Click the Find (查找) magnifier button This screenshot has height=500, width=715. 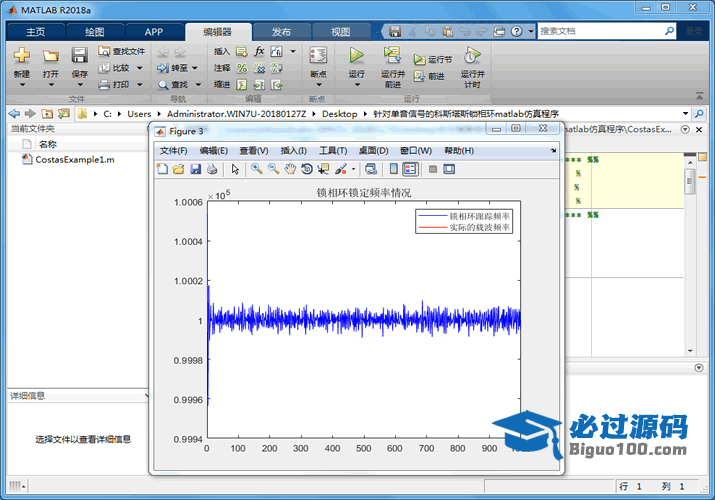click(x=173, y=84)
